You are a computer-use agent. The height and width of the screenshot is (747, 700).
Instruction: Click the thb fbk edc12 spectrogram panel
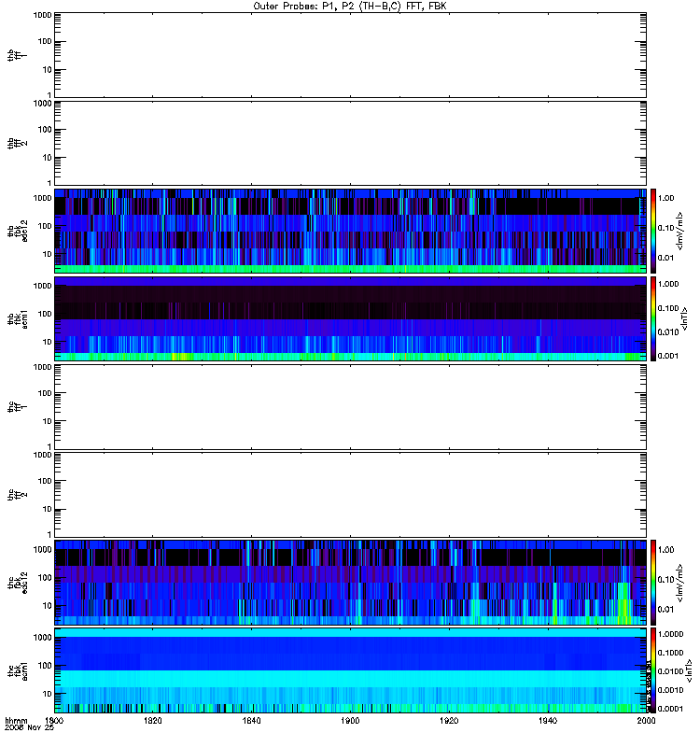point(350,231)
